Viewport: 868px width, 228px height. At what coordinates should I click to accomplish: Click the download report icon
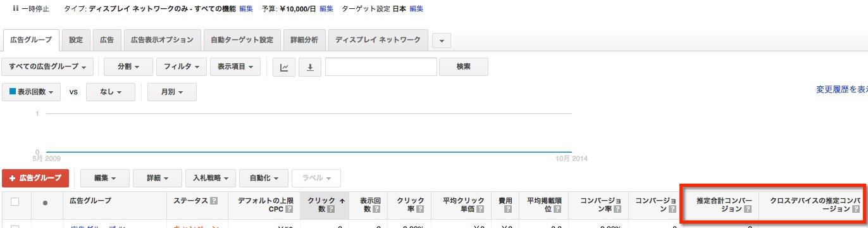click(x=310, y=67)
